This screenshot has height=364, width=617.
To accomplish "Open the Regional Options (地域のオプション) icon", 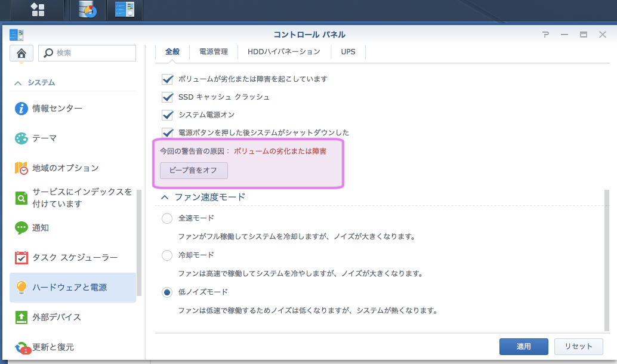I will point(21,168).
